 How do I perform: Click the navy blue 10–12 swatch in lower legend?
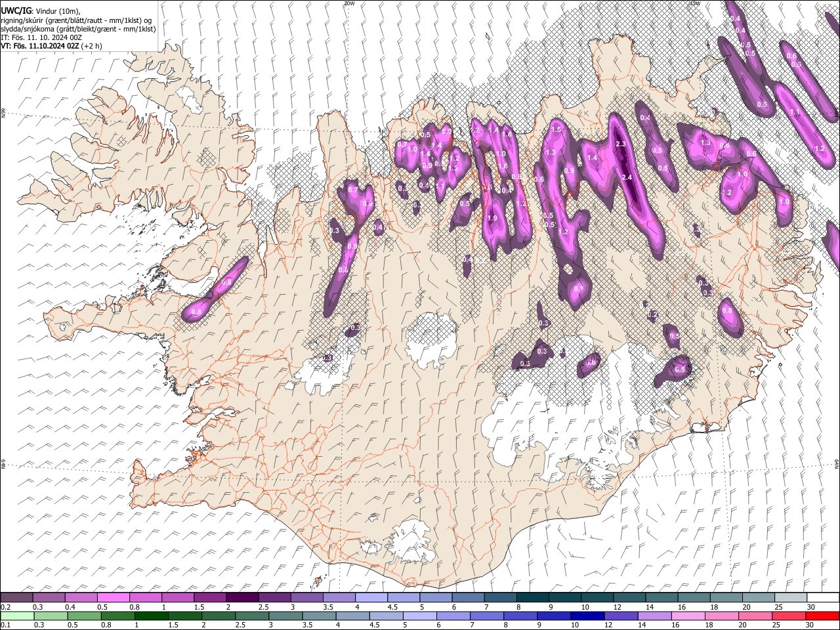tap(588, 616)
